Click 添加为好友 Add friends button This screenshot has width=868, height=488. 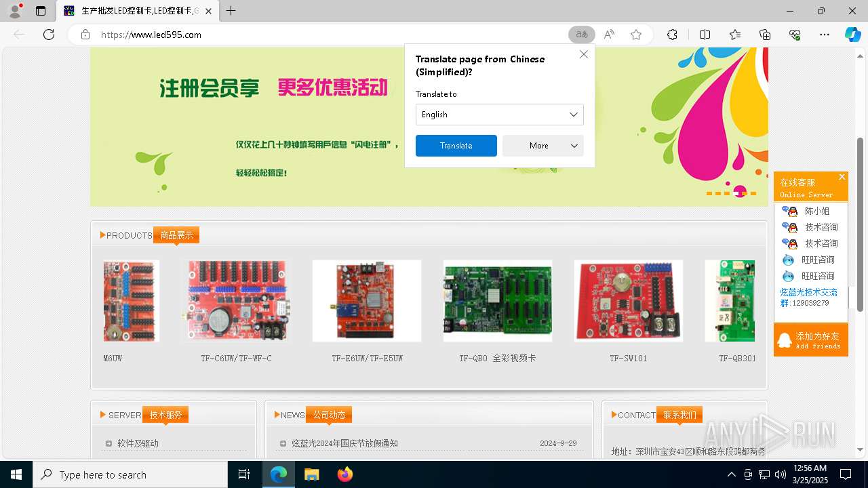pyautogui.click(x=811, y=340)
